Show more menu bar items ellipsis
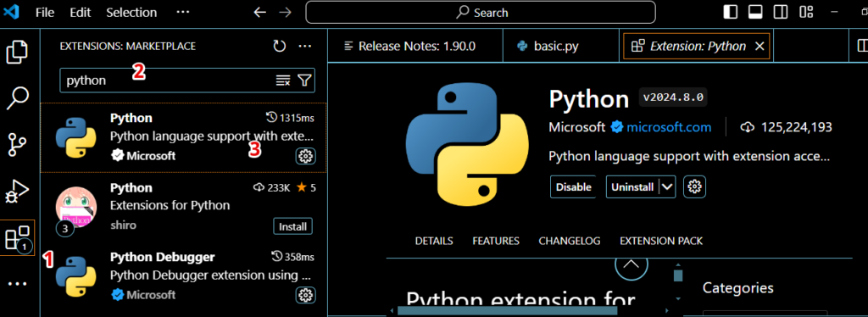868x317 pixels. (183, 12)
